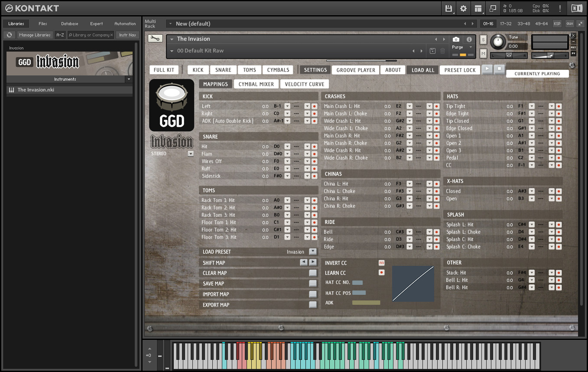Click the FULL KIT button
Image resolution: width=588 pixels, height=372 pixels.
pyautogui.click(x=164, y=70)
